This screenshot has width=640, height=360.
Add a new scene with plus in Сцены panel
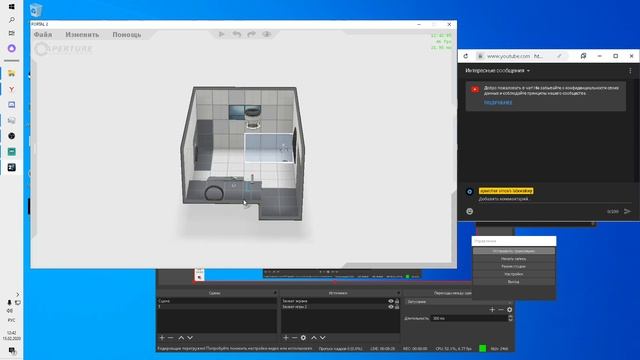(x=162, y=338)
